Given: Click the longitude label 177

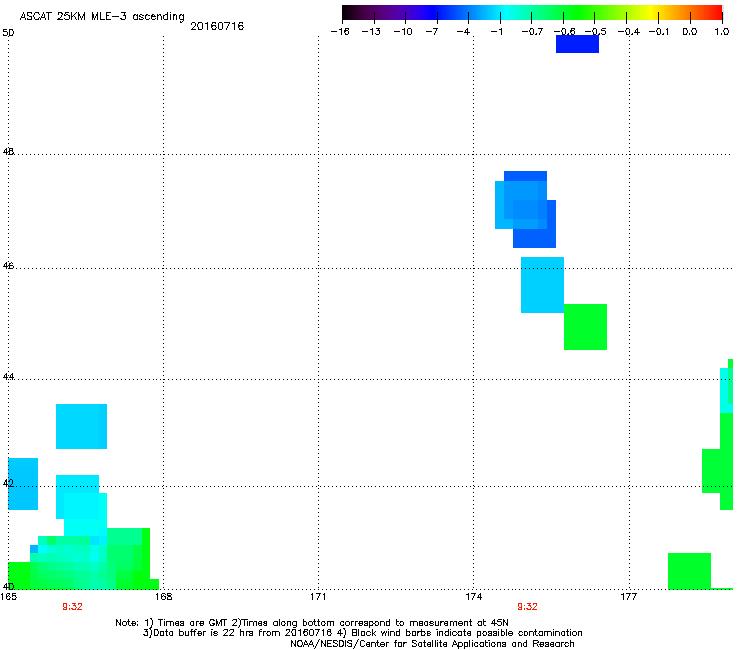Looking at the screenshot, I should [628, 597].
